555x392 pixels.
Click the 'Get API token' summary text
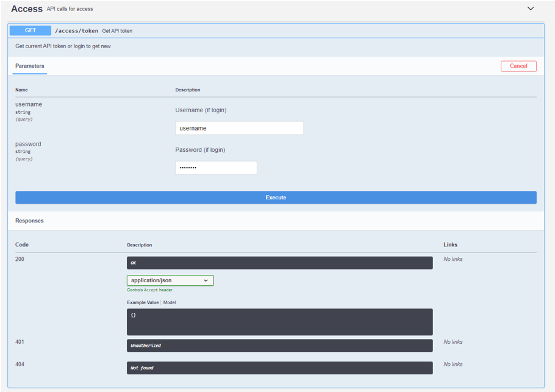(117, 31)
